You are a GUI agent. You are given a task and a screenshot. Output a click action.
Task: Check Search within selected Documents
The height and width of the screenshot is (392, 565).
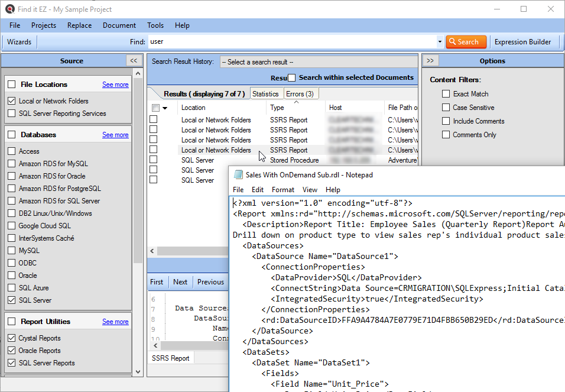[x=292, y=77]
